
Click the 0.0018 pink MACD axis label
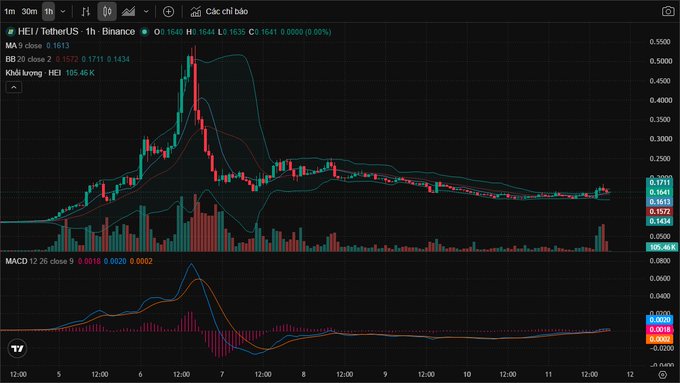(660, 330)
